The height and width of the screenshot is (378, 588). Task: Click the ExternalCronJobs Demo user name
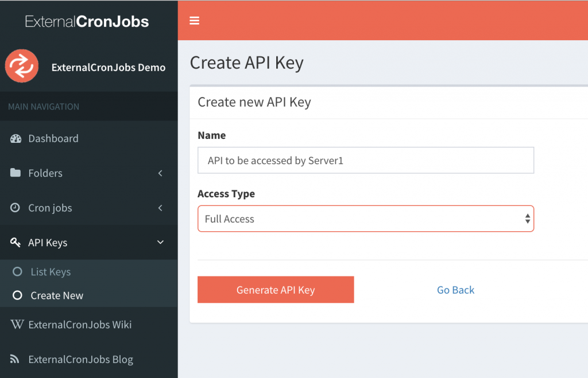click(x=109, y=68)
